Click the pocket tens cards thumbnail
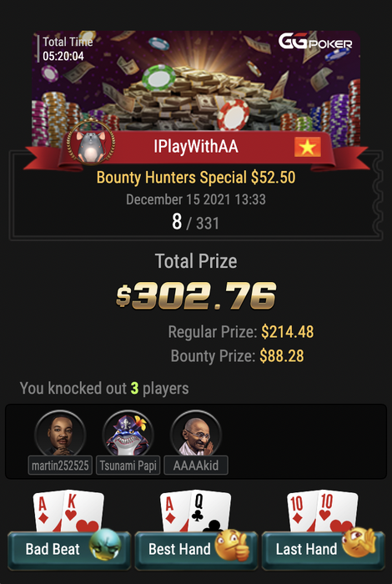Viewport: 392px width, 584px height. tap(323, 511)
